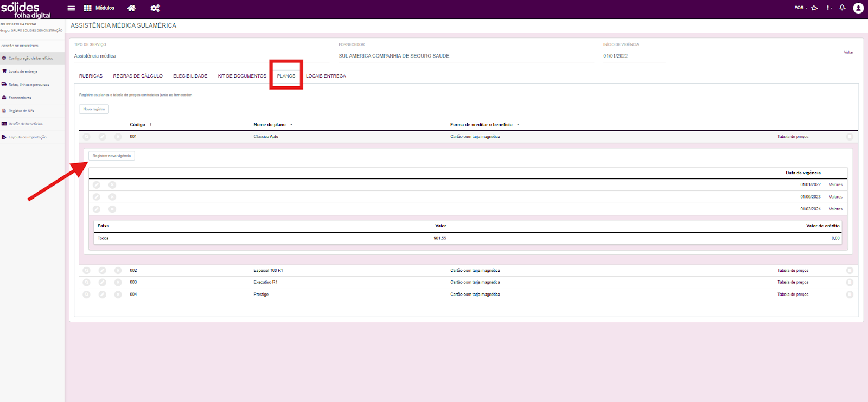
Task: Delete plan 004 Prestige
Action: pyautogui.click(x=118, y=295)
